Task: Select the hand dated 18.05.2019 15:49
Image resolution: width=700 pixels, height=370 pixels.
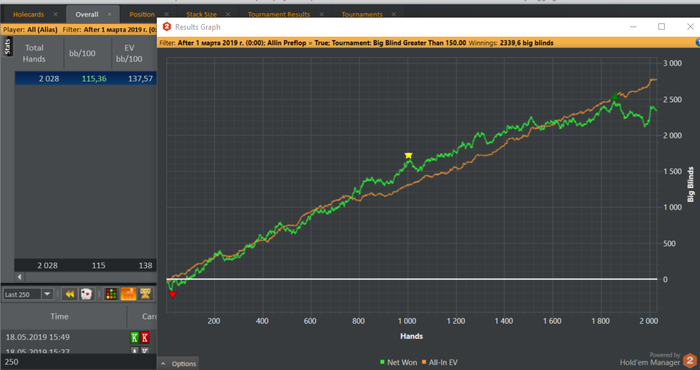Action: [x=38, y=337]
